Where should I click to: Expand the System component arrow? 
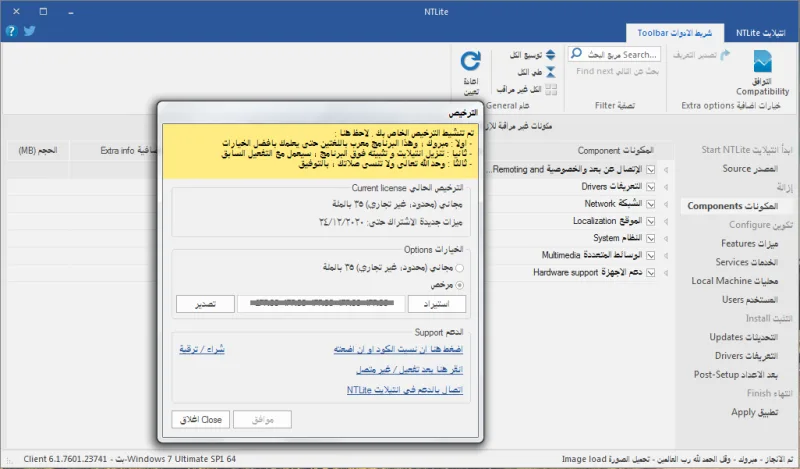666,239
